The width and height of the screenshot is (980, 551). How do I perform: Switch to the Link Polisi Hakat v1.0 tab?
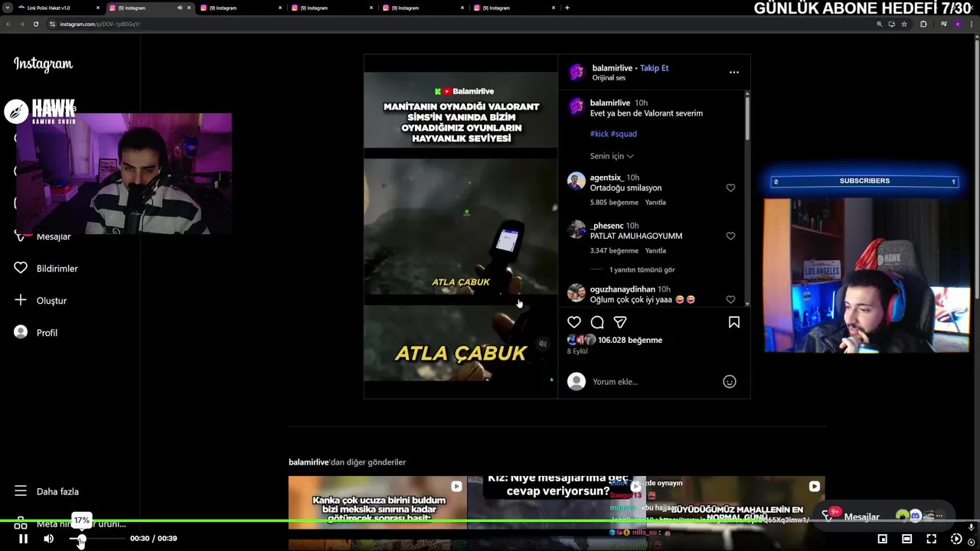click(57, 8)
